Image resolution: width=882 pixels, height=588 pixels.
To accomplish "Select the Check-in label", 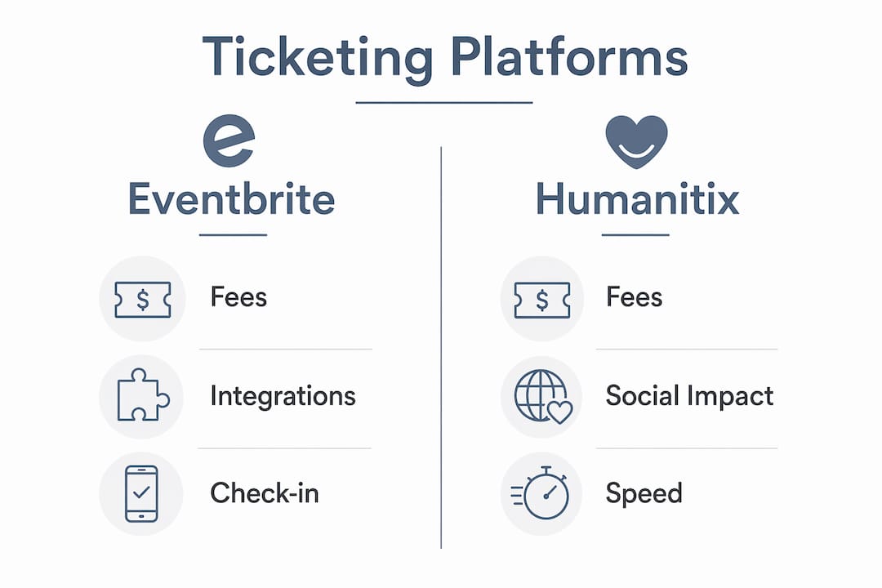I will (x=265, y=493).
